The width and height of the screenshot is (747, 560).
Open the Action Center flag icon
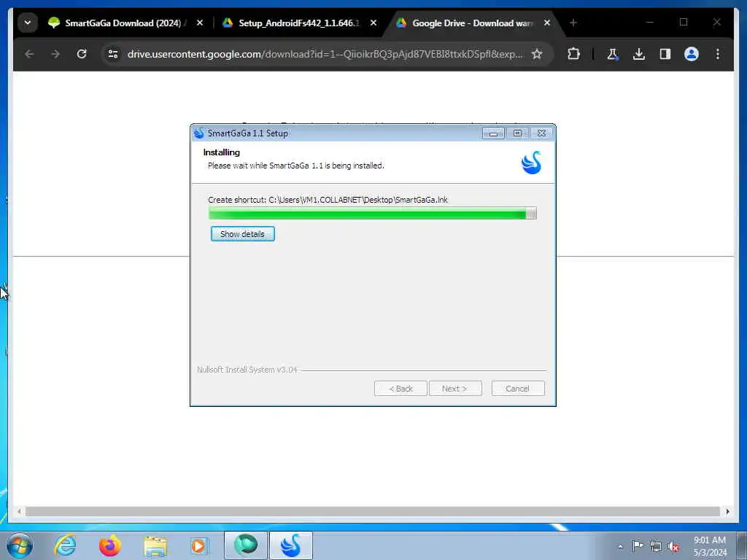(638, 545)
